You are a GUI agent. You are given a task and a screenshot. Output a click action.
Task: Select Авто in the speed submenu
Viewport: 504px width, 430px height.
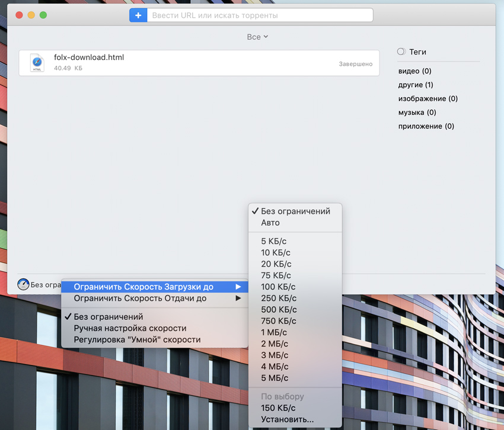pos(295,223)
